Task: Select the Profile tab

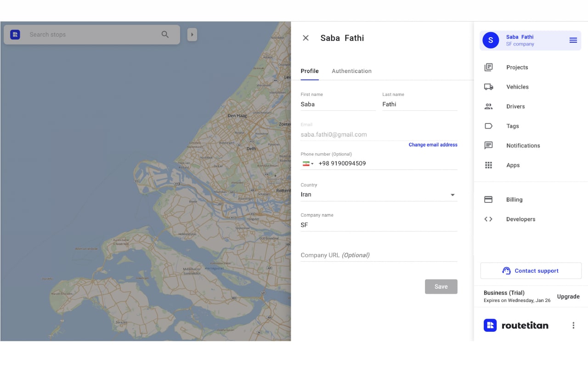Action: (310, 71)
